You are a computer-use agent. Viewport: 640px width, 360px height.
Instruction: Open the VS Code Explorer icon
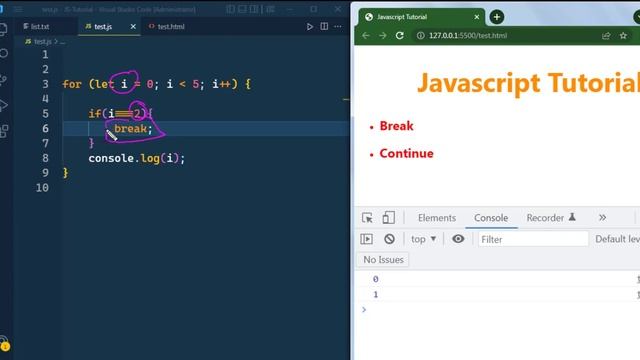(3, 29)
